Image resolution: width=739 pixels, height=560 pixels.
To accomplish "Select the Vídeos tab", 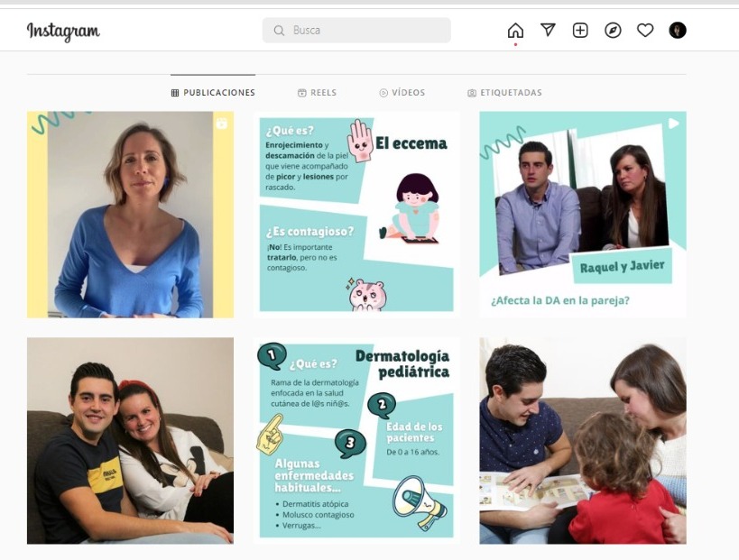I will click(402, 93).
